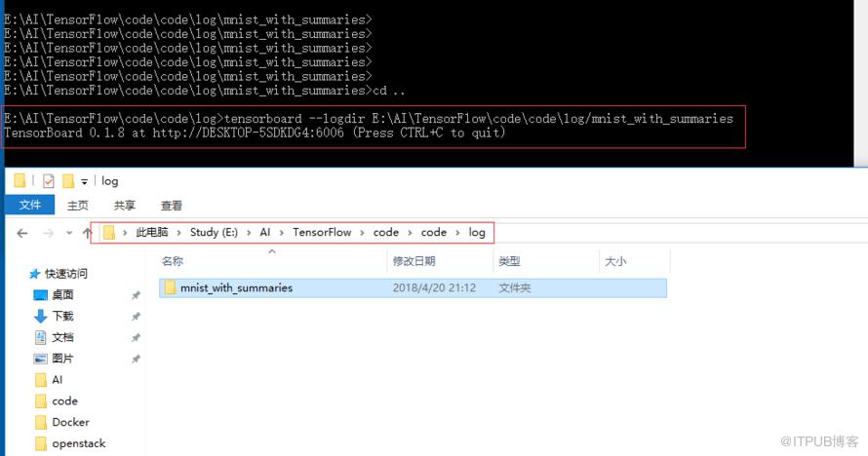
Task: Go forward with the forward arrow
Action: coord(48,233)
